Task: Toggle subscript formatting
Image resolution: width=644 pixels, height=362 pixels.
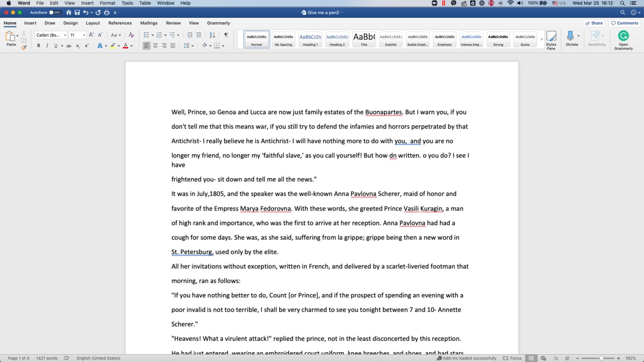Action: coord(78,46)
